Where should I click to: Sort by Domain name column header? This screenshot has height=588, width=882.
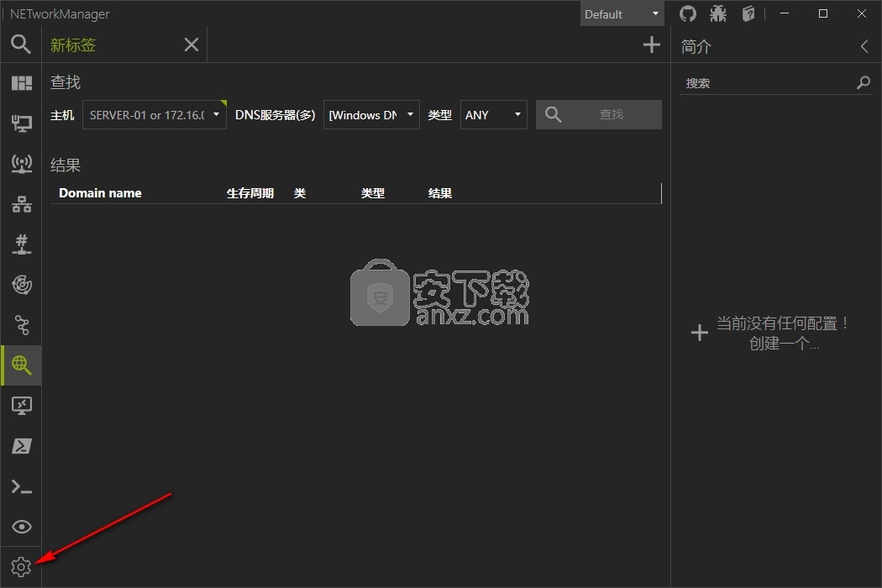pyautogui.click(x=100, y=193)
